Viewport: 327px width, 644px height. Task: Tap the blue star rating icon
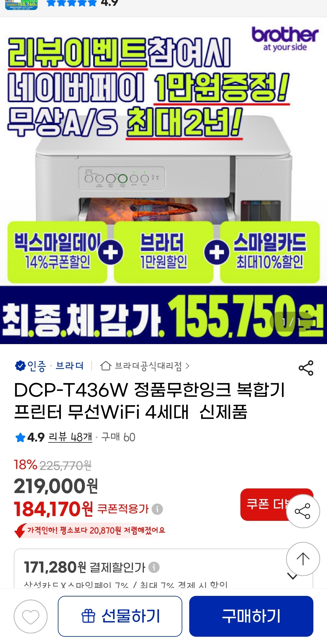point(20,437)
